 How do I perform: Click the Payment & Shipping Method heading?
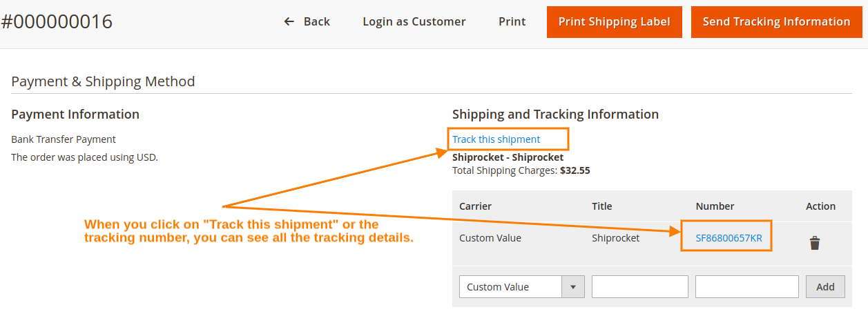[x=103, y=81]
